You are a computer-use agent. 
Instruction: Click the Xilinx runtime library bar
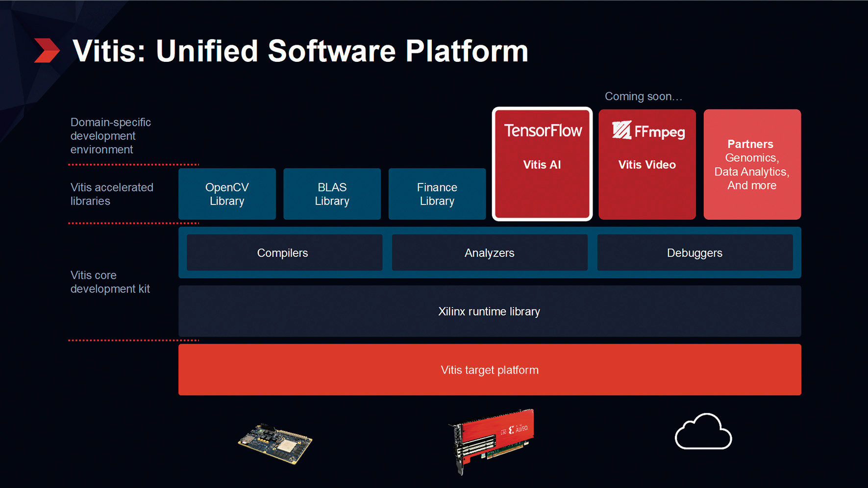click(490, 311)
